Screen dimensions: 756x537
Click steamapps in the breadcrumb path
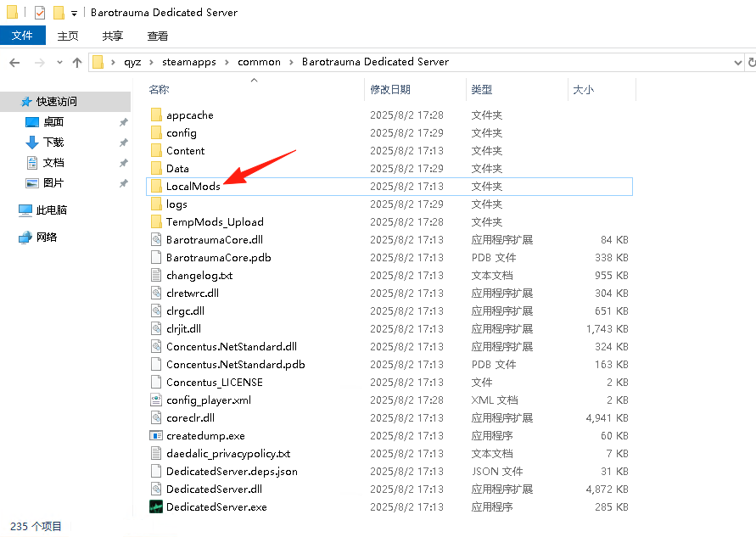[189, 62]
